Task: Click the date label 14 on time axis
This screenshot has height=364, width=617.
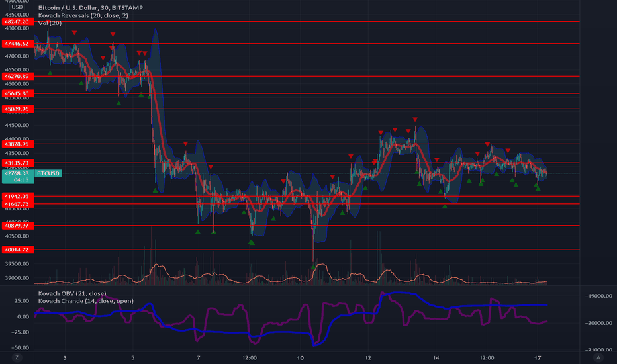Action: tap(436, 357)
